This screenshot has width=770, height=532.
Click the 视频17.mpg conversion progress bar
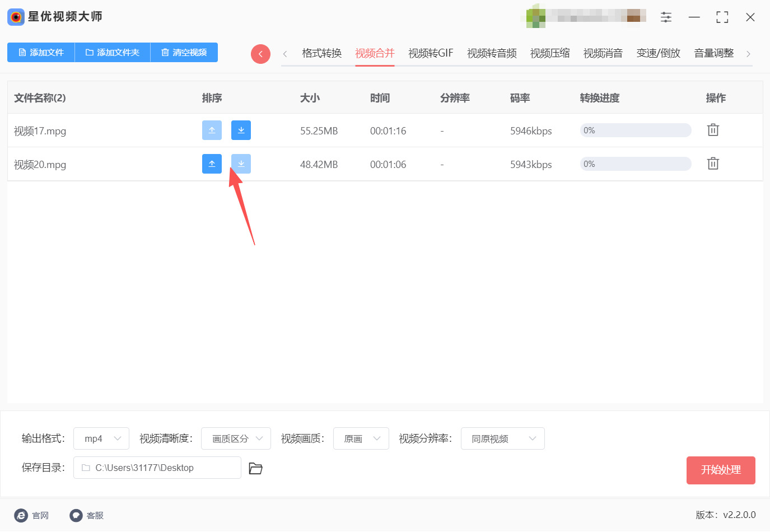635,130
